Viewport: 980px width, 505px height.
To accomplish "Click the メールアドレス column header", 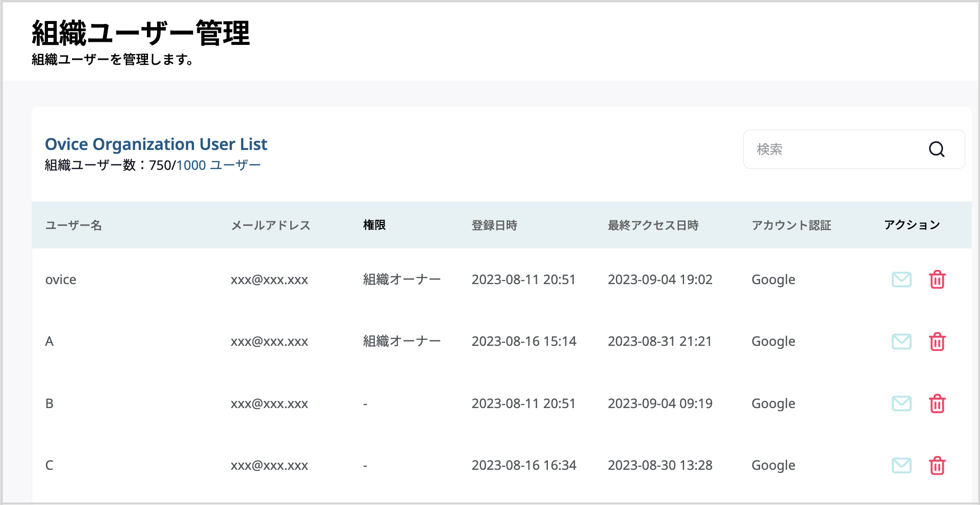I will [271, 225].
